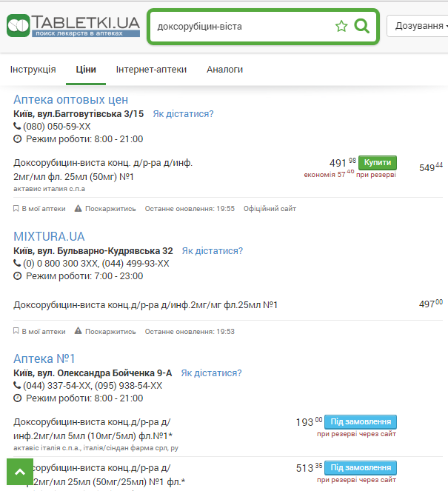Viewport: 448px width, 491px height.
Task: Report a complaint for MIXTURA.UA
Action: point(105,331)
